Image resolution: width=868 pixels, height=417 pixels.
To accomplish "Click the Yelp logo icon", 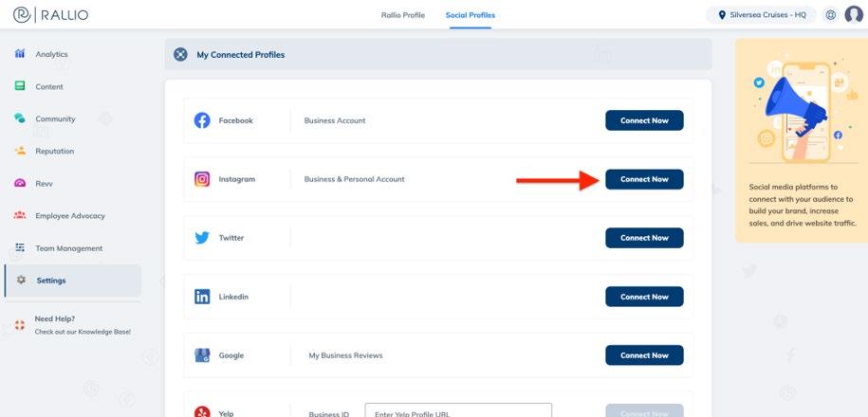I will click(x=202, y=412).
